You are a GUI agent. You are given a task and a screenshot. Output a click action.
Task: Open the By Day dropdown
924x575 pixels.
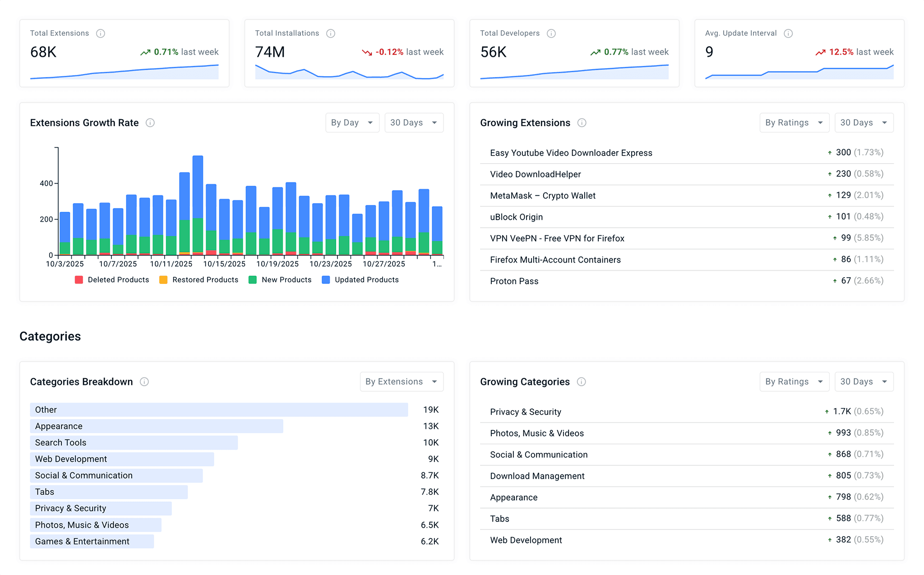coord(352,122)
